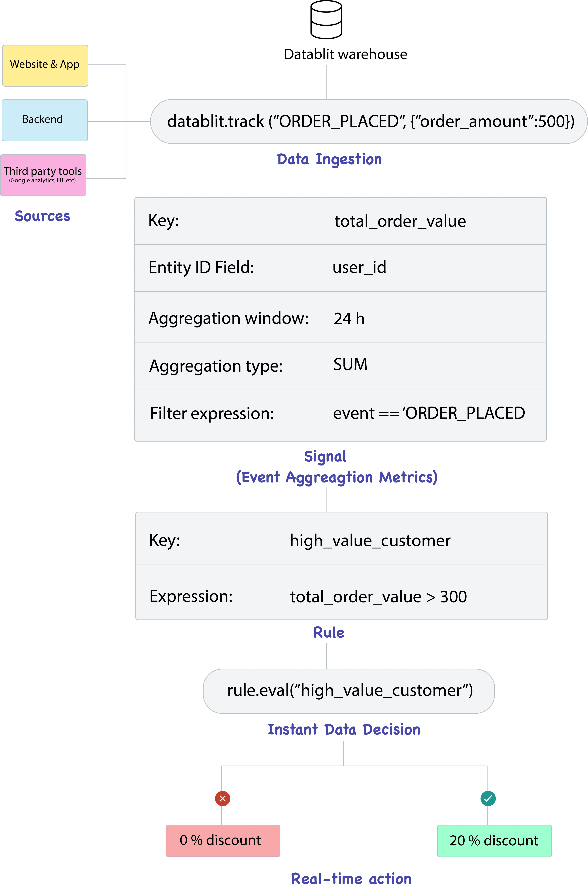This screenshot has height=893, width=588.
Task: Select the Backend source box
Action: tap(45, 120)
